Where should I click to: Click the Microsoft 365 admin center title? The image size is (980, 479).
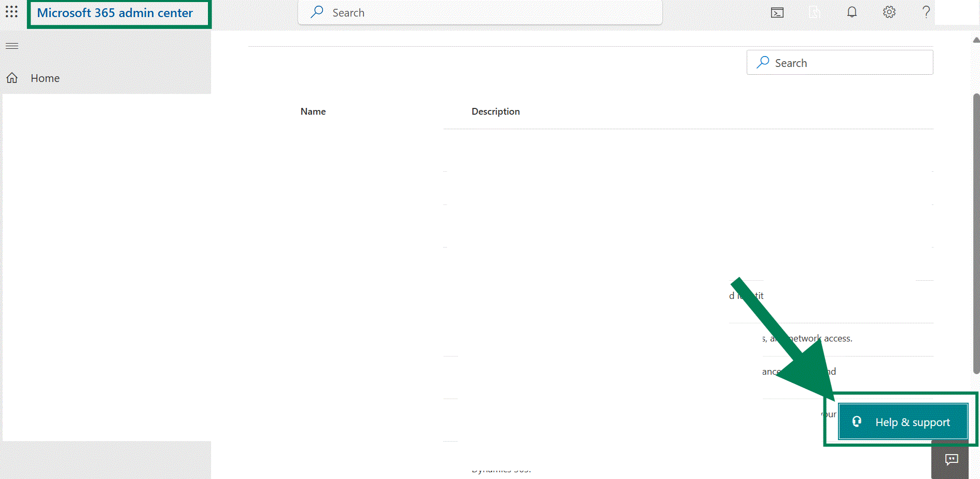[115, 13]
